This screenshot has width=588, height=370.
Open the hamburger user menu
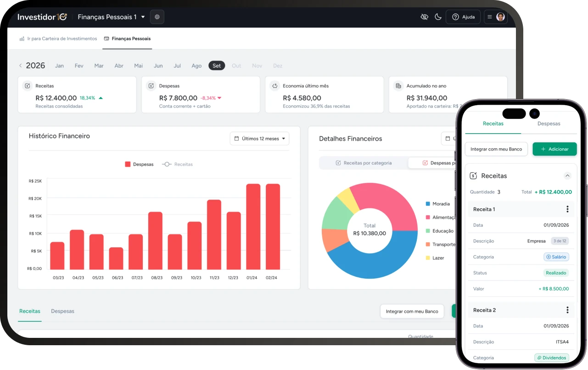click(496, 17)
